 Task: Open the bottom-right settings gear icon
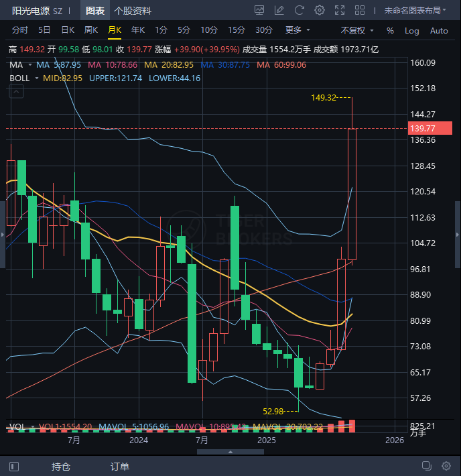pyautogui.click(x=446, y=466)
